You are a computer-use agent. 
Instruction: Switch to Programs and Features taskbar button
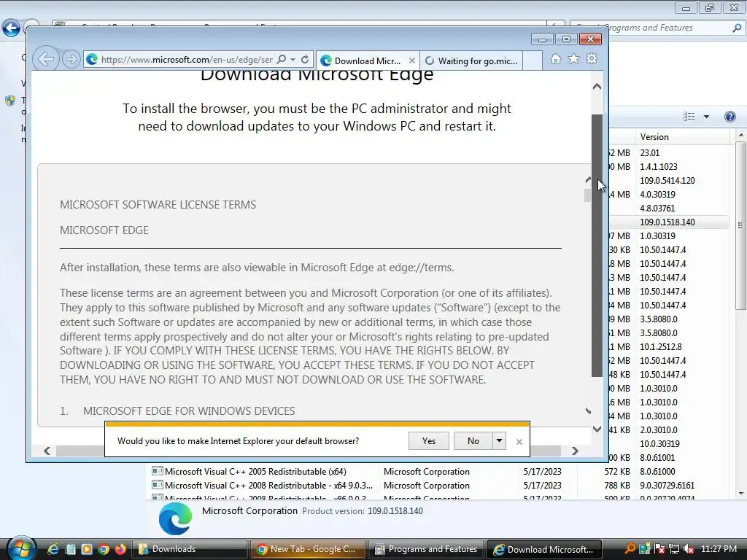(x=426, y=549)
